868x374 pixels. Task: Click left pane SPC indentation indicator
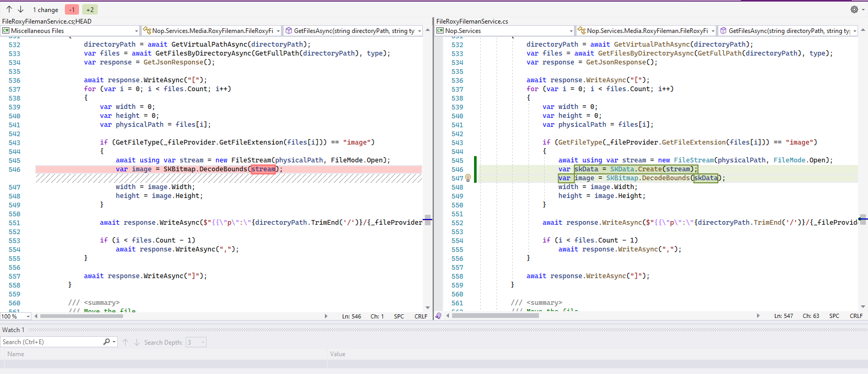[x=399, y=316]
